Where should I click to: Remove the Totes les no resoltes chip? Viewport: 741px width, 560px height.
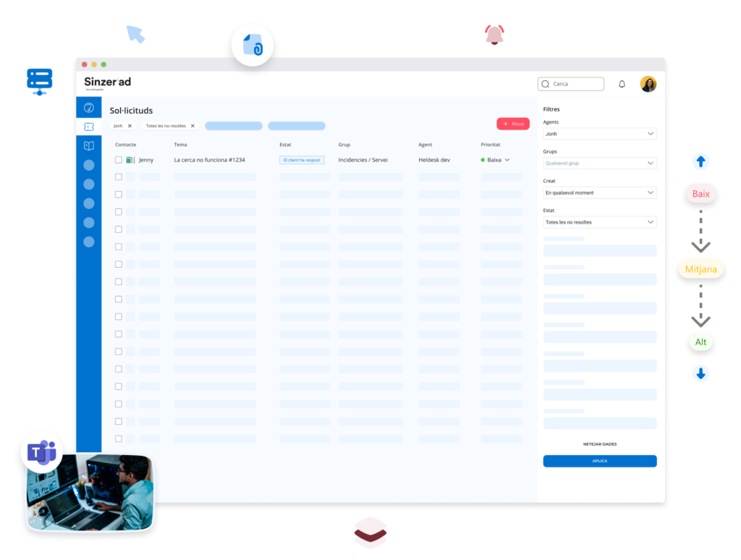point(192,126)
